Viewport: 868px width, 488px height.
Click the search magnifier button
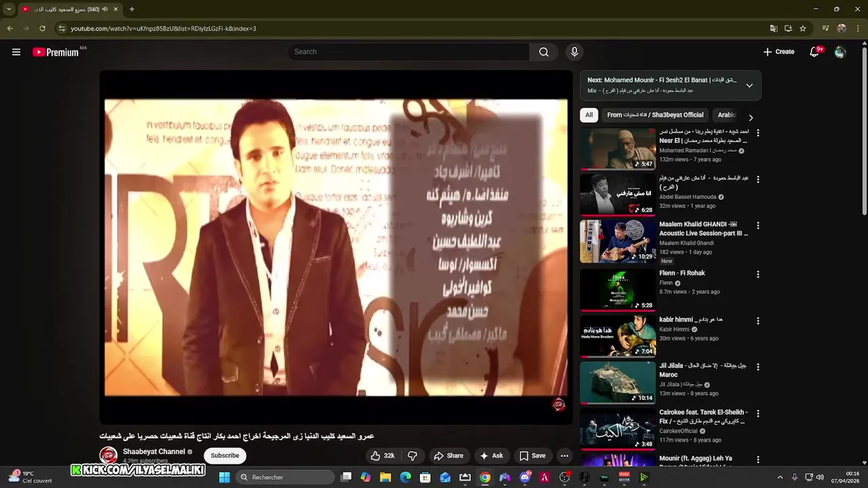(544, 52)
